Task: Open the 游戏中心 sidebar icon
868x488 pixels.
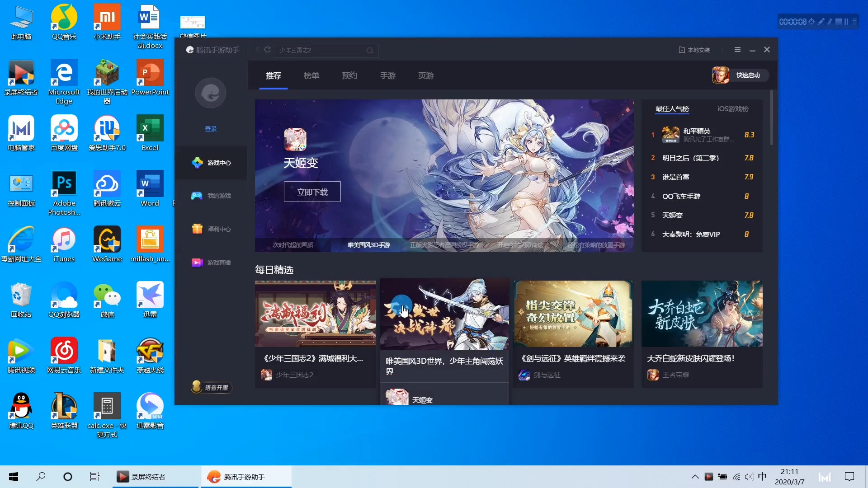Action: (x=198, y=163)
